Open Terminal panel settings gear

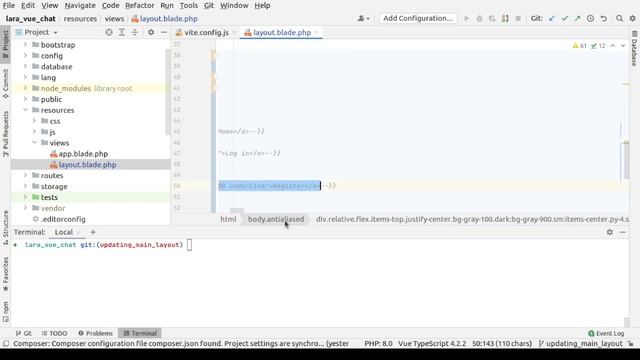609,232
